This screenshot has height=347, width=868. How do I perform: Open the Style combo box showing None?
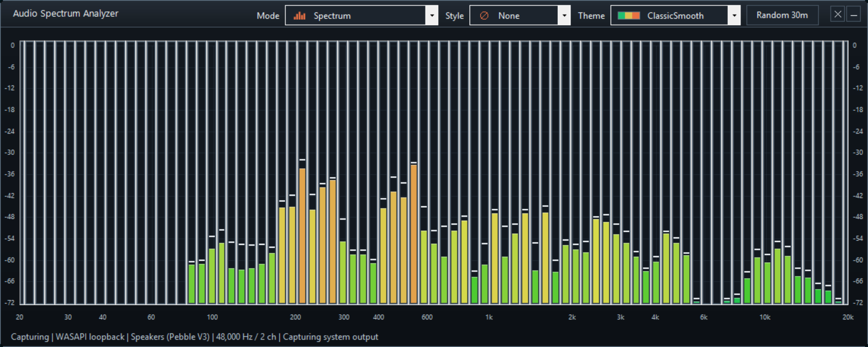520,15
